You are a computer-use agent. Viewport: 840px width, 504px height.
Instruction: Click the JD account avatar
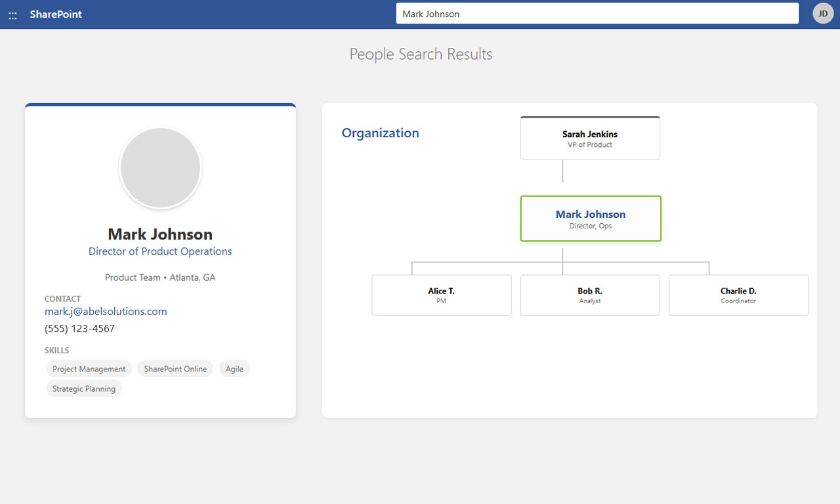coord(822,13)
